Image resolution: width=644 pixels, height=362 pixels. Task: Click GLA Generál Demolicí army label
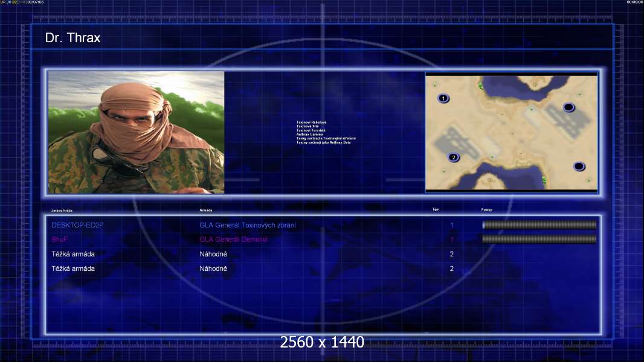(x=233, y=240)
